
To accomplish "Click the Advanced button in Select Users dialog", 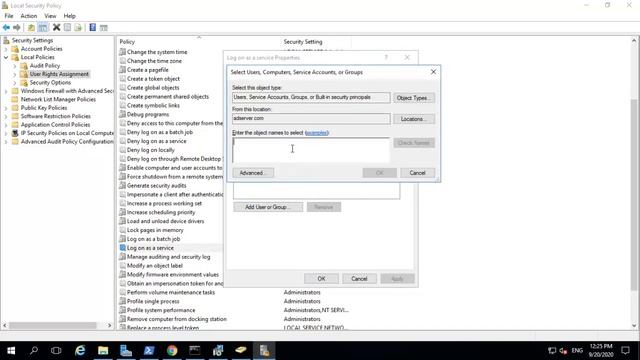I will click(x=253, y=173).
